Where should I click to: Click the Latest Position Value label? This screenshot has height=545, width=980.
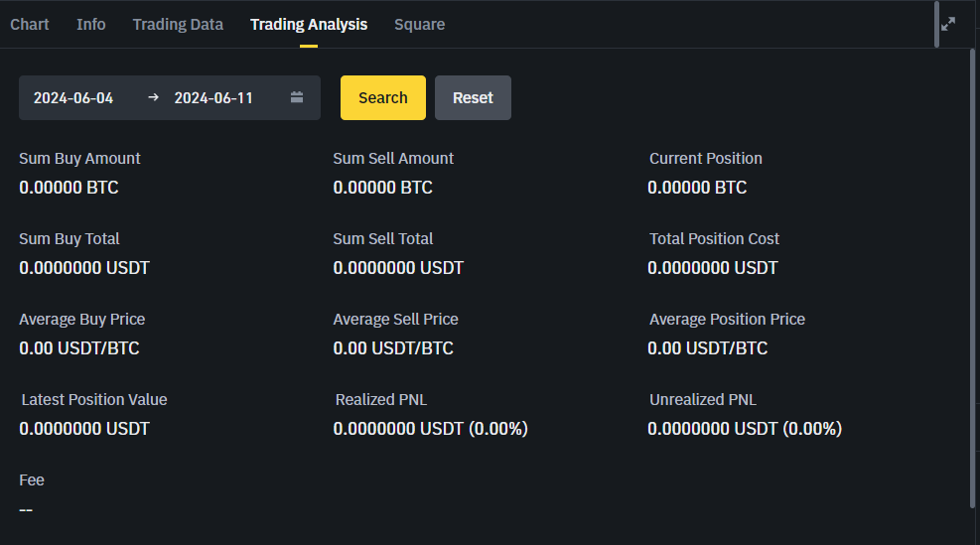tap(94, 399)
